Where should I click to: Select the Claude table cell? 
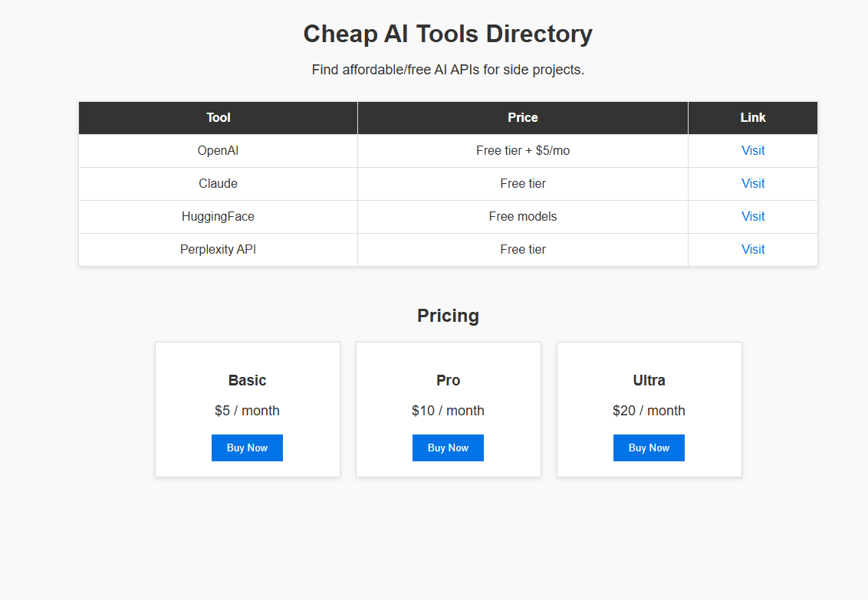(x=218, y=184)
